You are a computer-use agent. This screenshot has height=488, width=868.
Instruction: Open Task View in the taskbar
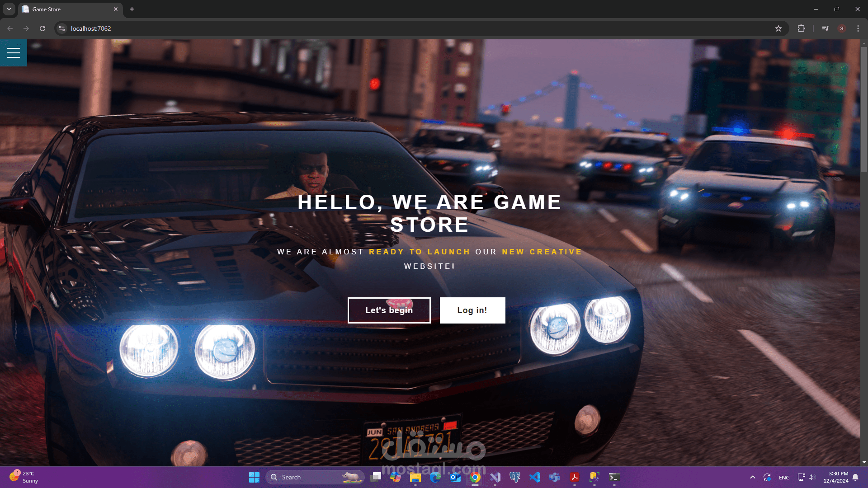coord(376,477)
